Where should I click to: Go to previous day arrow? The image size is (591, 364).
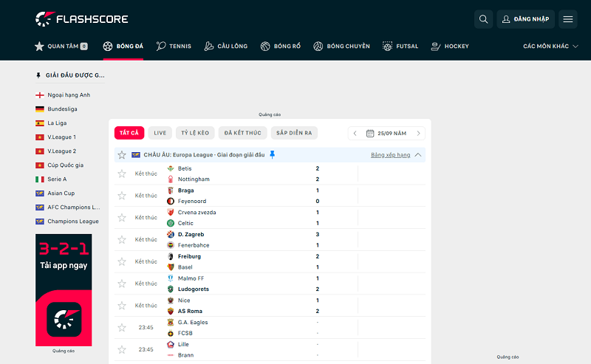[355, 134]
